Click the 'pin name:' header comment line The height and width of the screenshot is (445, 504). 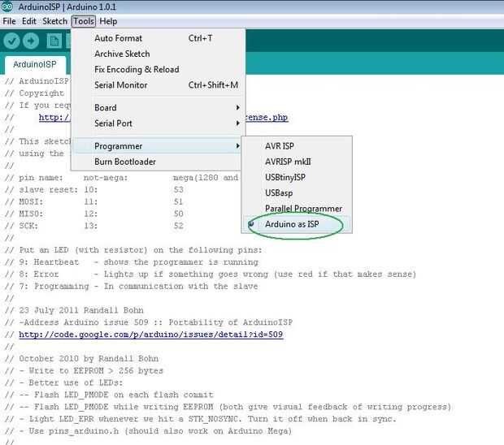(121, 178)
